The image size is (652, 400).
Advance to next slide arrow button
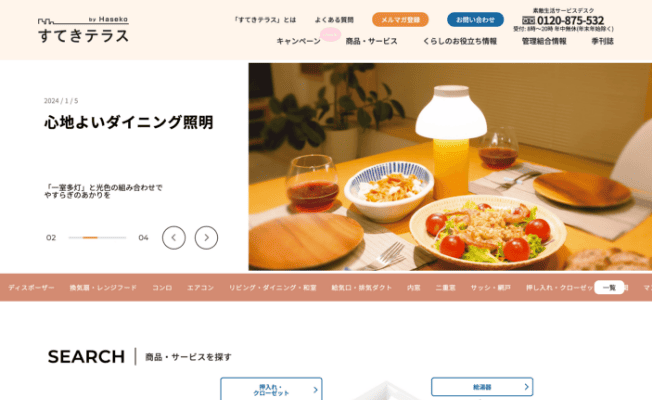coord(206,238)
